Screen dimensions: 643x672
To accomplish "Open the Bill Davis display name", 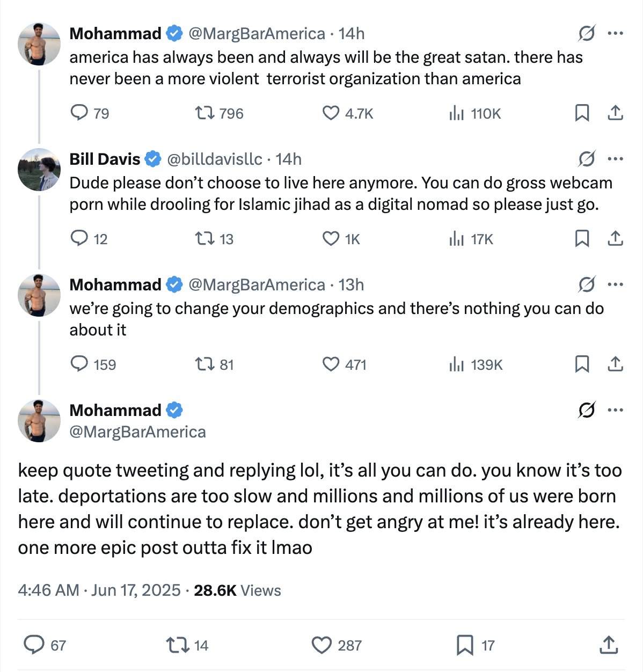I will click(x=105, y=159).
